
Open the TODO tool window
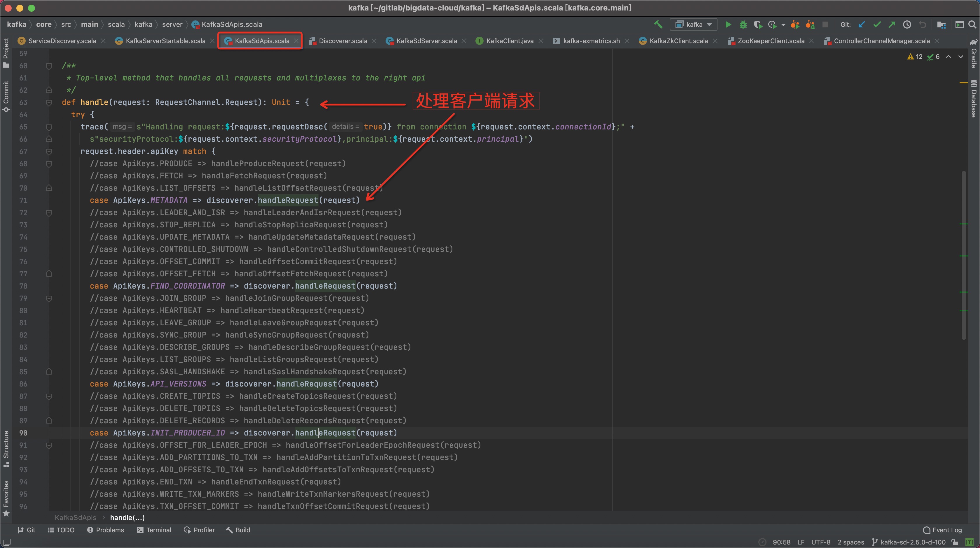pyautogui.click(x=61, y=530)
